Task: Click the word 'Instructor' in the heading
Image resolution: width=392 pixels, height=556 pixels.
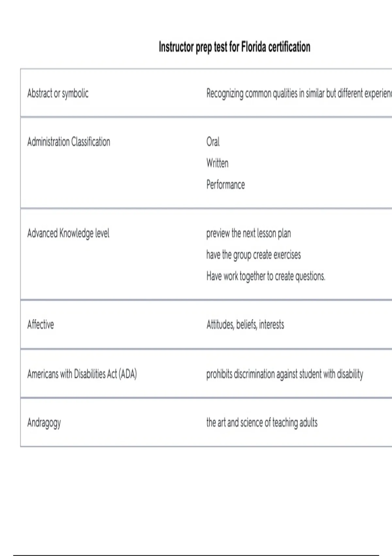Action: (x=176, y=47)
